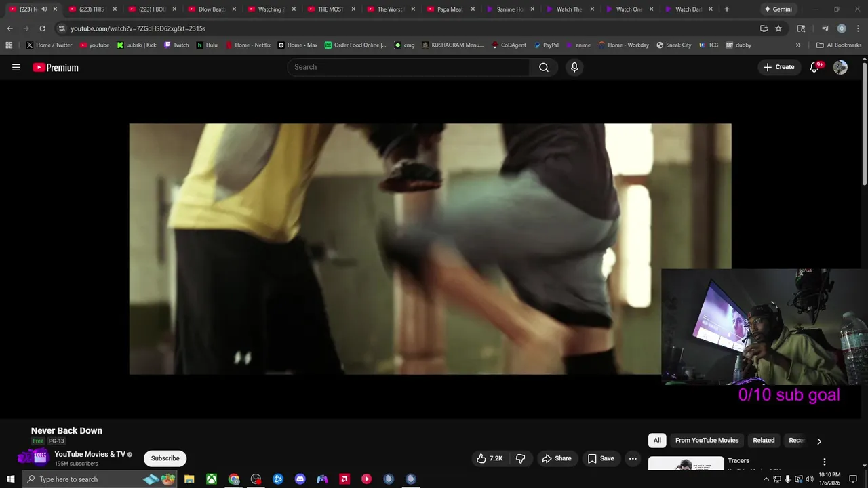This screenshot has width=868, height=488.
Task: Click the address bar URL
Action: pos(138,28)
